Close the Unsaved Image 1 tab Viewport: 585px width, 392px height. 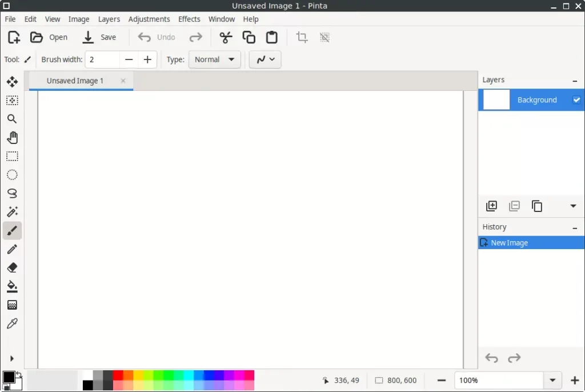123,81
